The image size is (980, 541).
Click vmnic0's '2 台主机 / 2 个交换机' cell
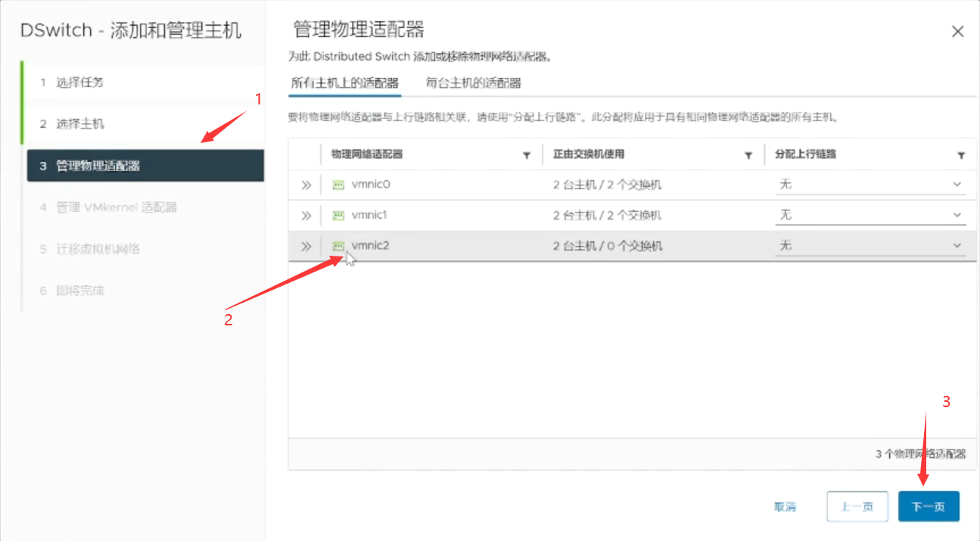pyautogui.click(x=608, y=185)
